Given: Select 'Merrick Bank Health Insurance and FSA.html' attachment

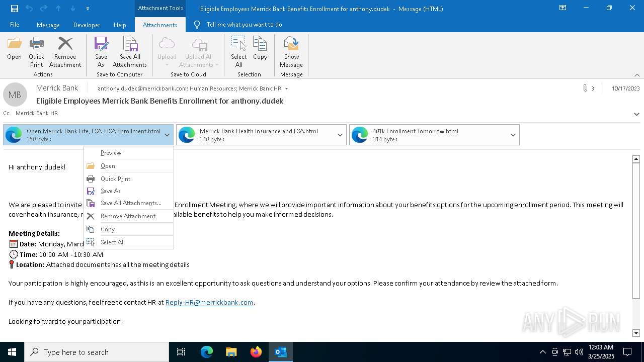Looking at the screenshot, I should click(x=261, y=135).
